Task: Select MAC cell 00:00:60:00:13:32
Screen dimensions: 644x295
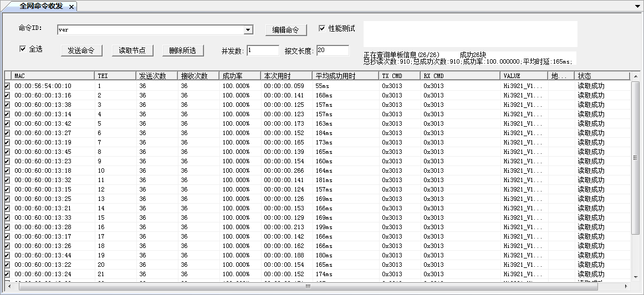Action: point(43,180)
